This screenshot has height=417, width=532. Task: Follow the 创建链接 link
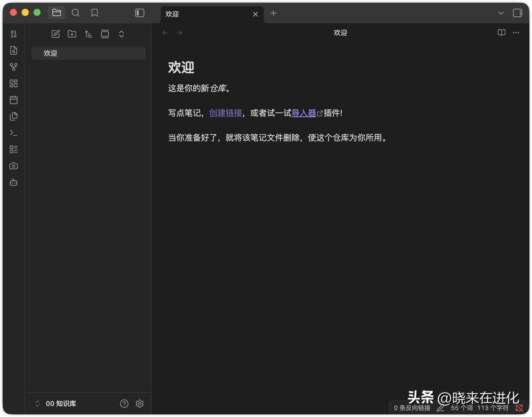(226, 113)
